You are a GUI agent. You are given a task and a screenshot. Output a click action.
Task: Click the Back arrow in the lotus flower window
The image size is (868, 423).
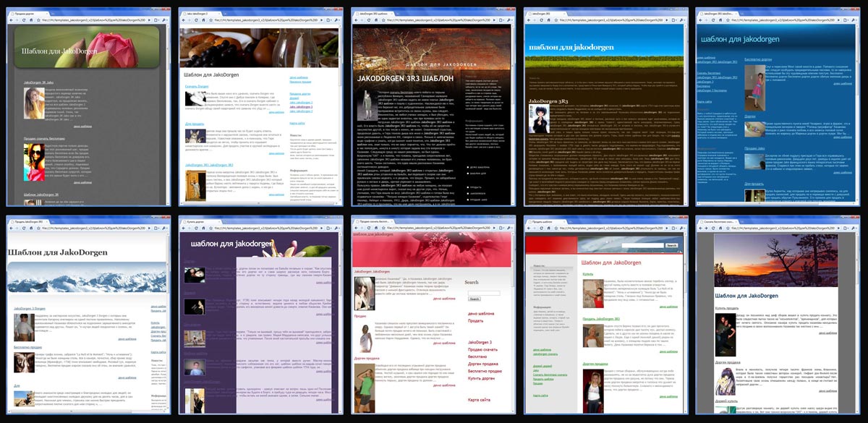(12, 20)
